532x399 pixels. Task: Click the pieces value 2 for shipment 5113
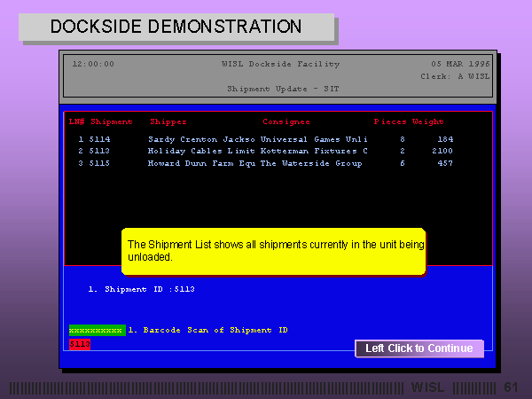point(403,151)
